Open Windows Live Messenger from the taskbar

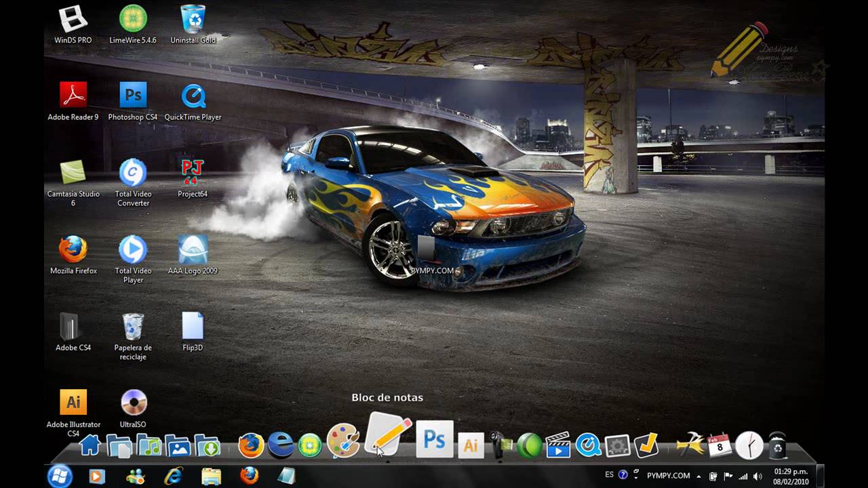135,476
